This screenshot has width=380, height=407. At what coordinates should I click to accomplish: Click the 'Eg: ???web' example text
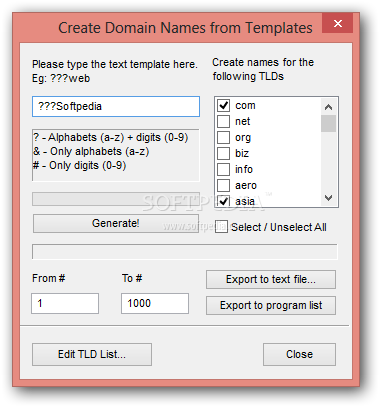[x=61, y=78]
